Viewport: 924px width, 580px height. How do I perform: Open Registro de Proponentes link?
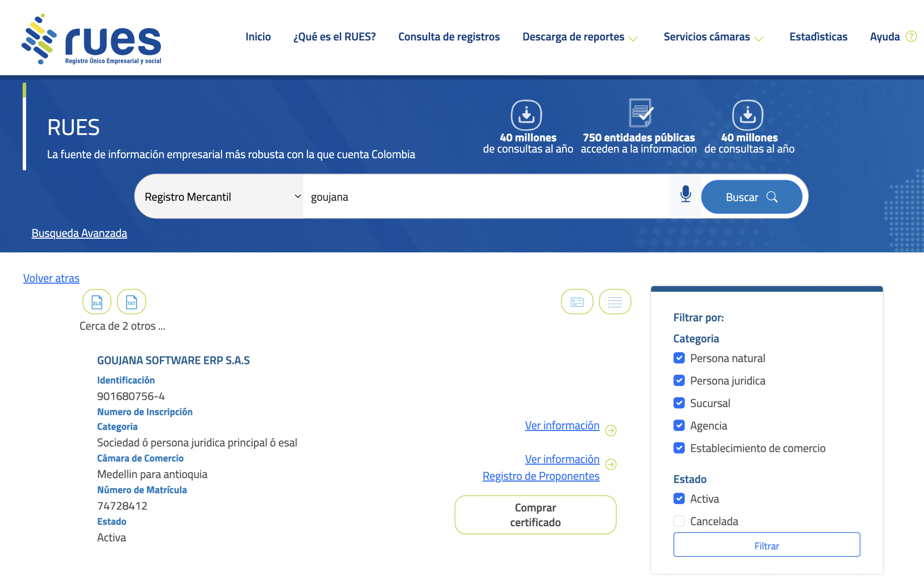[541, 476]
